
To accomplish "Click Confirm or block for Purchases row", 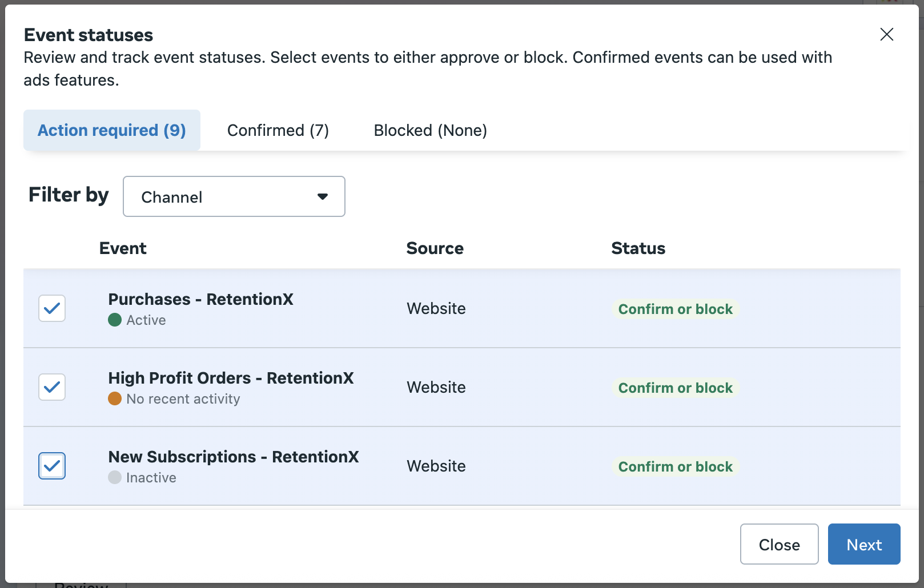I will (675, 309).
